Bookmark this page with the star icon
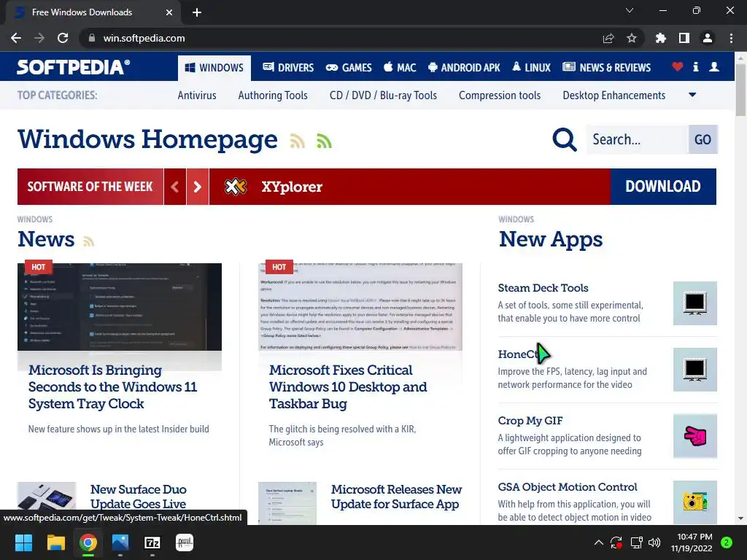 tap(632, 38)
